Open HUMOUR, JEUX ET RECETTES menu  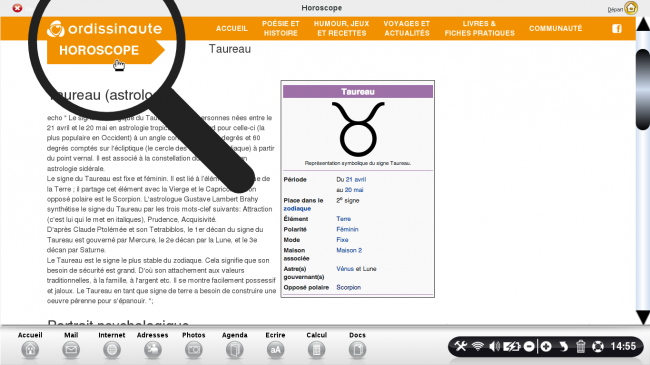click(342, 28)
